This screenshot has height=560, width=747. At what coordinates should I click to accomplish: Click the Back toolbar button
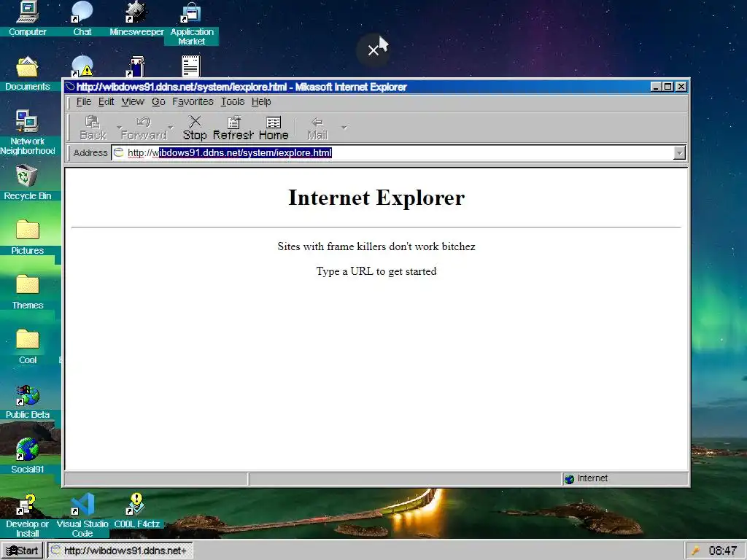93,128
